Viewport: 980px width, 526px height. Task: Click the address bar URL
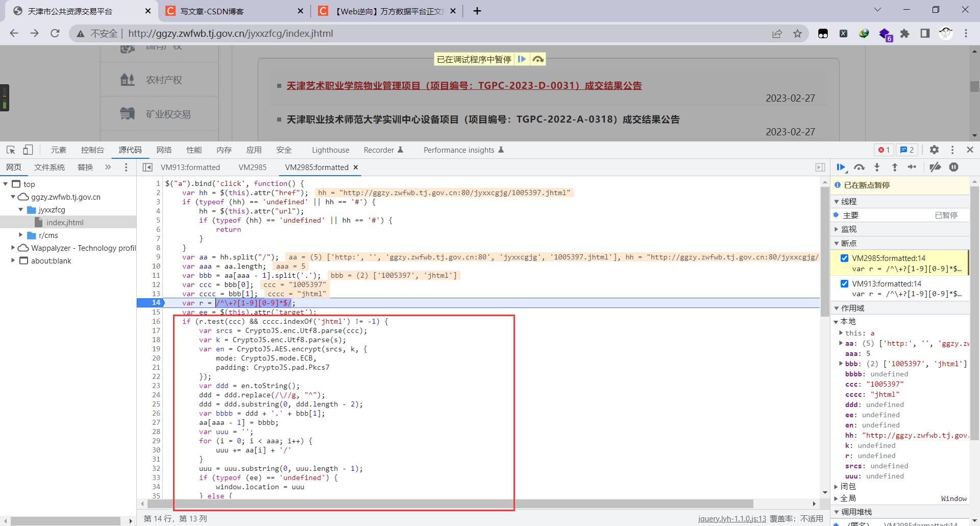(x=231, y=33)
